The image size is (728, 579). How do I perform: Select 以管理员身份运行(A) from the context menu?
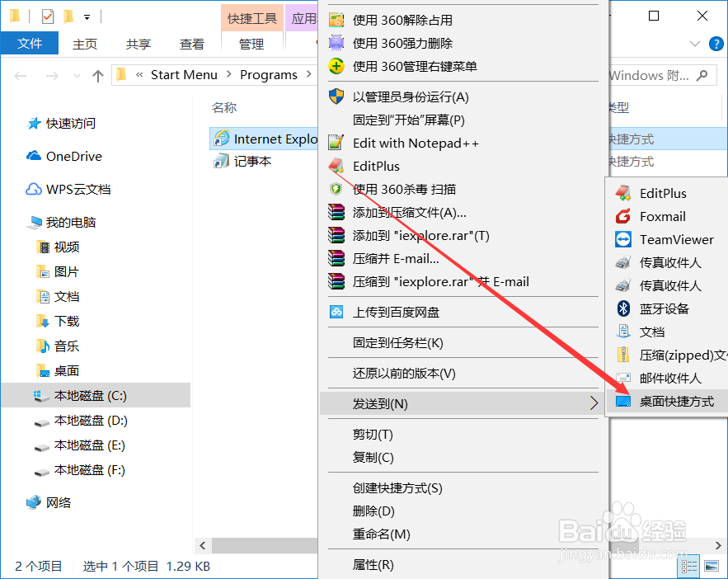410,96
